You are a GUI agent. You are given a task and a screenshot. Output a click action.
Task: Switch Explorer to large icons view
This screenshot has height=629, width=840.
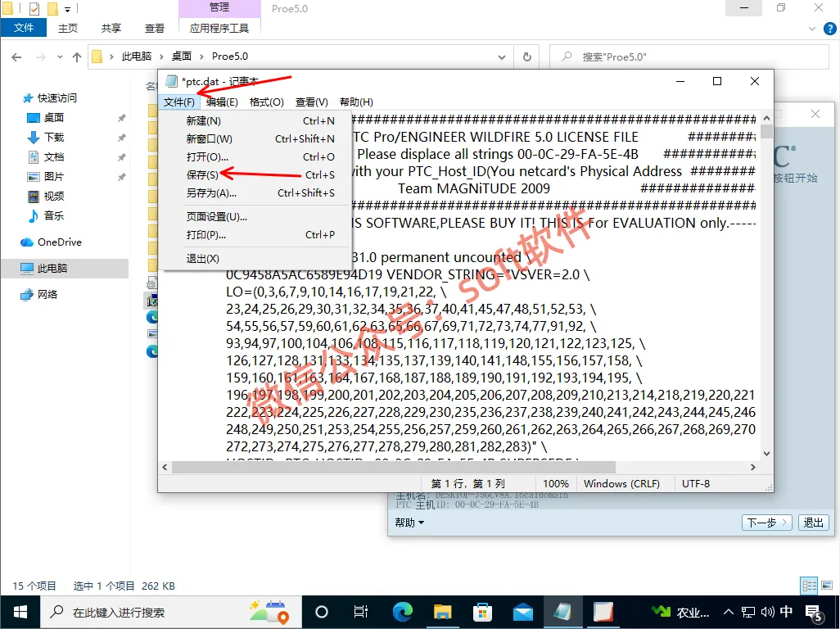(x=828, y=586)
